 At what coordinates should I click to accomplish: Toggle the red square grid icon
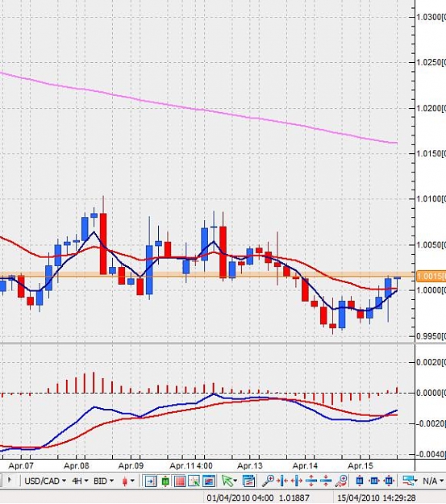(x=180, y=481)
